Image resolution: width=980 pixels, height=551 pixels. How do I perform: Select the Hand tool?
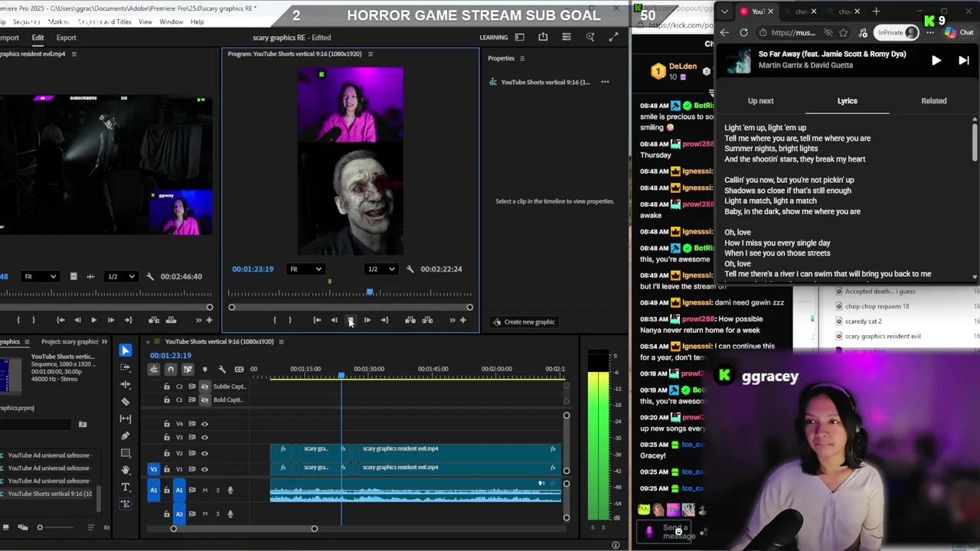click(x=126, y=470)
